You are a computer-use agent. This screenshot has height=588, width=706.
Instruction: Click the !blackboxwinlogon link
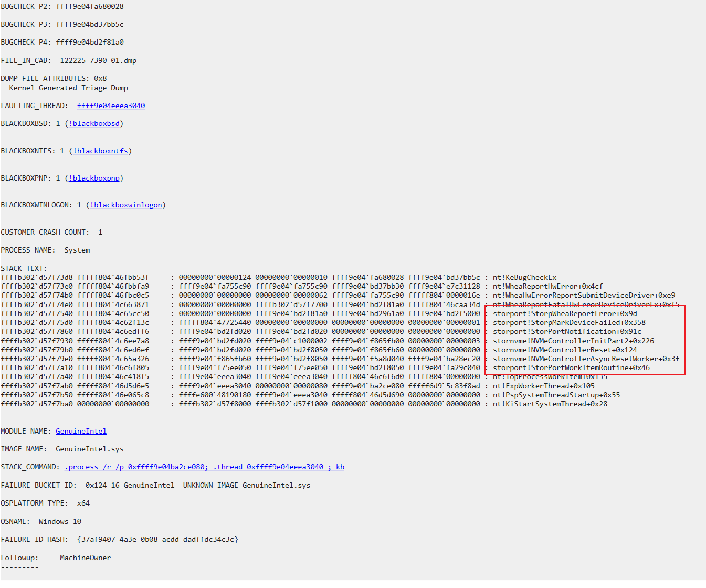(126, 205)
